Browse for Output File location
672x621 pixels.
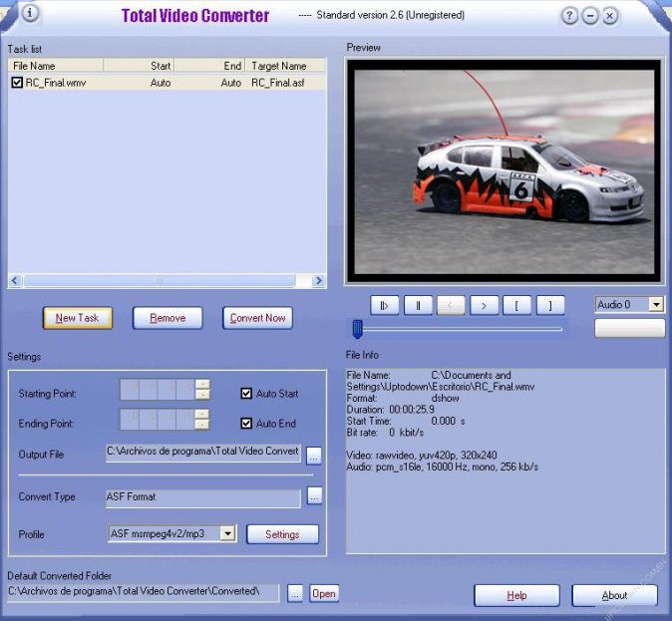[x=314, y=456]
